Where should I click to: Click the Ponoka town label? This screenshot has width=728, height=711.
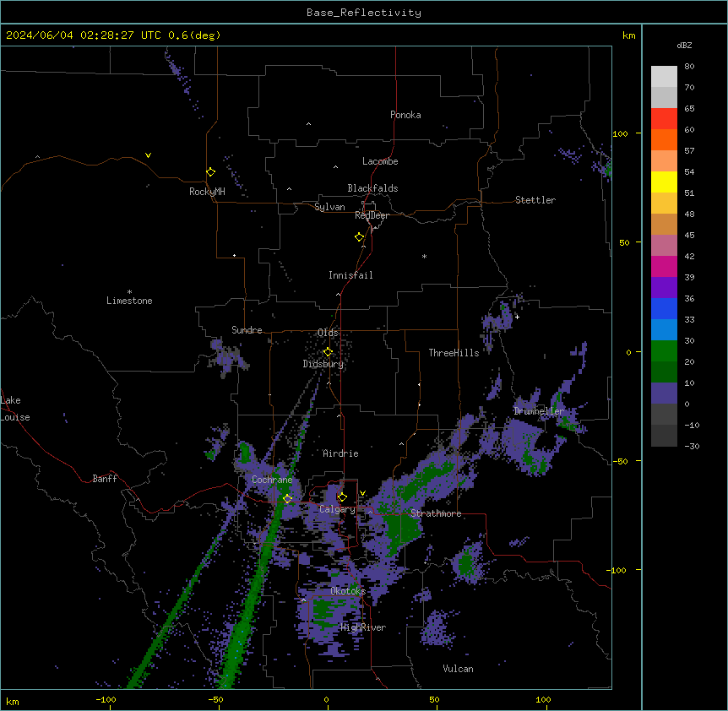click(x=405, y=115)
